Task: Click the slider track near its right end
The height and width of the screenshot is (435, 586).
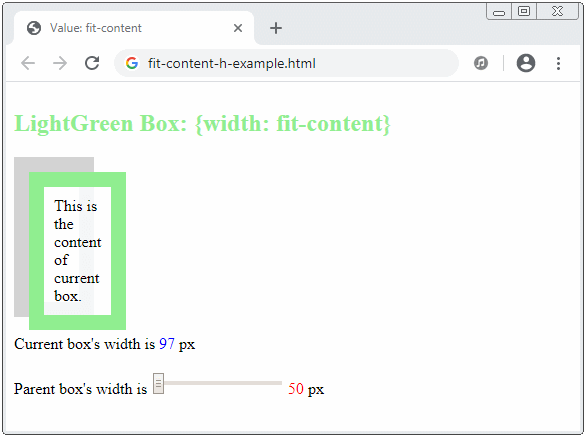Action: coord(277,383)
